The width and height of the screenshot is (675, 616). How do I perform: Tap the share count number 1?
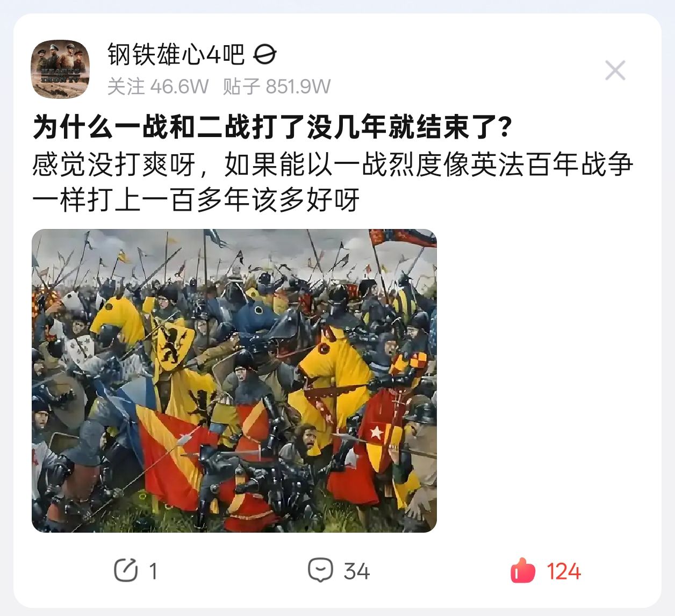click(x=153, y=571)
